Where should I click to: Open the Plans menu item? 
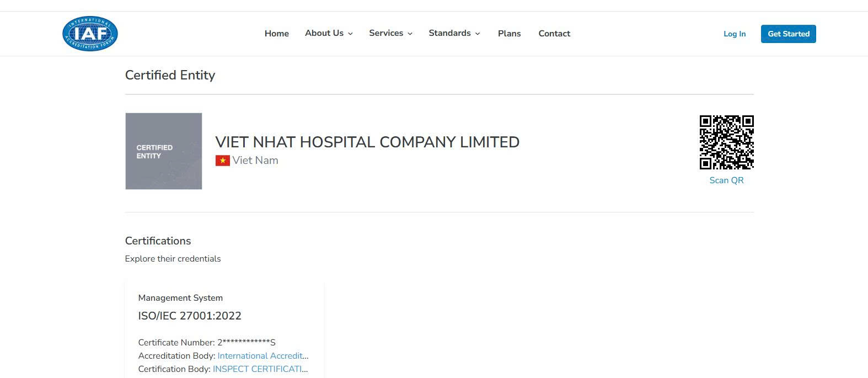(509, 34)
